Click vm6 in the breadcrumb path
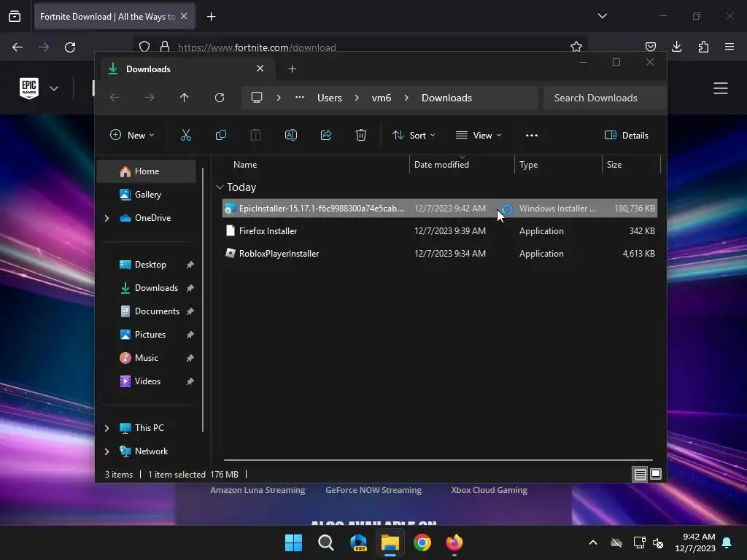Screen dimensions: 747x560 click(381, 98)
